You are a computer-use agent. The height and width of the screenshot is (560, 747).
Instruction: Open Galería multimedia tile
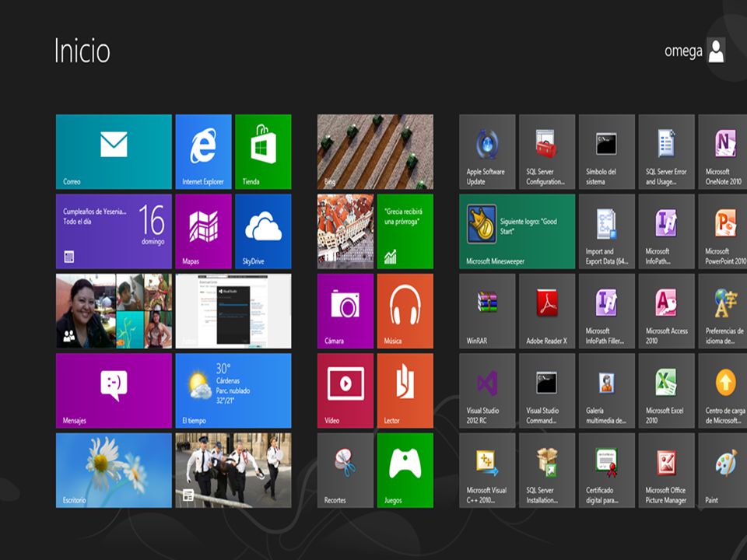pyautogui.click(x=607, y=390)
